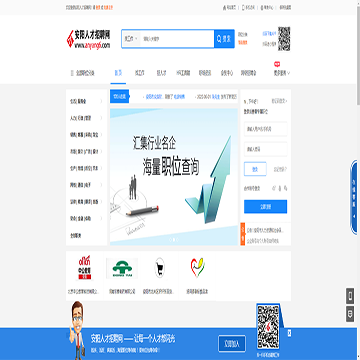The width and height of the screenshot is (360, 360).
Task: Click the orange notice tag under the login box
Action: click(242, 233)
